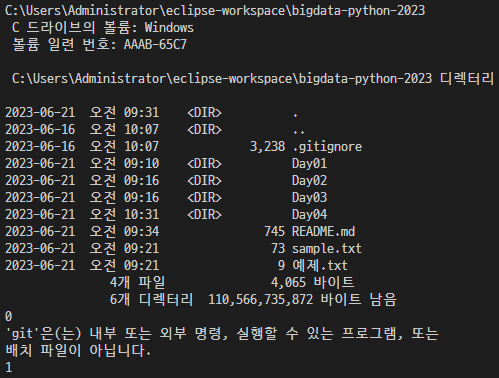Click the README.md file name

point(323,232)
